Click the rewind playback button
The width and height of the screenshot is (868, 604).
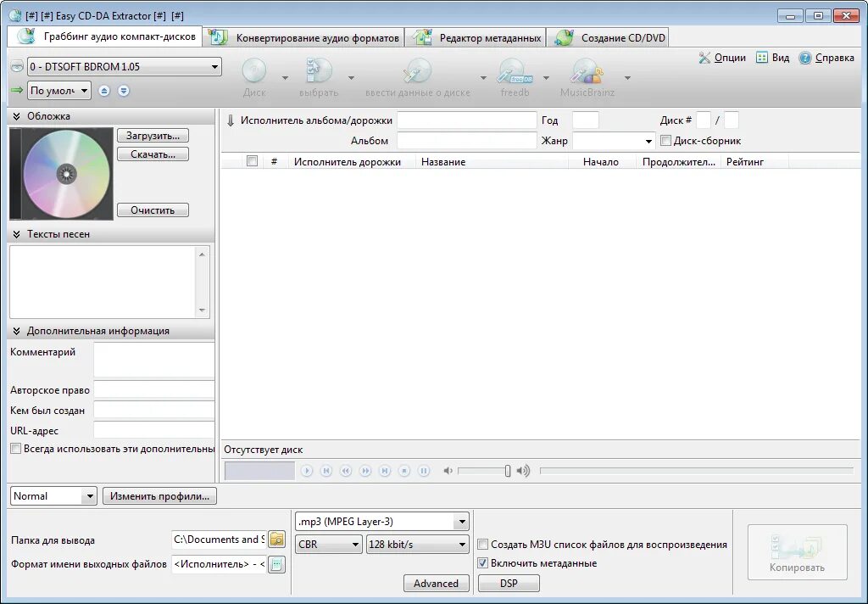coord(346,471)
